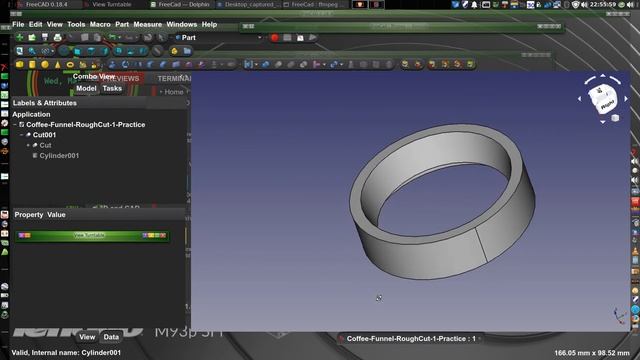The image size is (640, 360).
Task: Switch to the Tasks tab
Action: coord(112,88)
